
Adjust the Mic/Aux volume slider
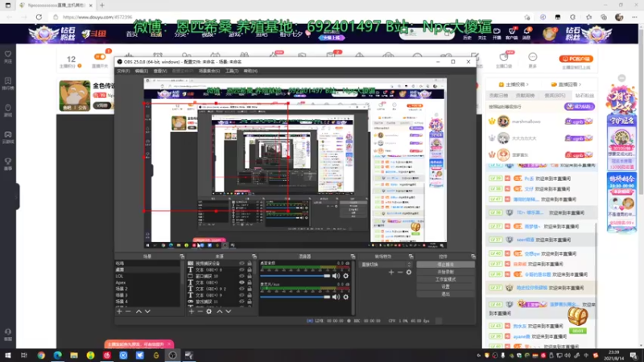click(295, 297)
